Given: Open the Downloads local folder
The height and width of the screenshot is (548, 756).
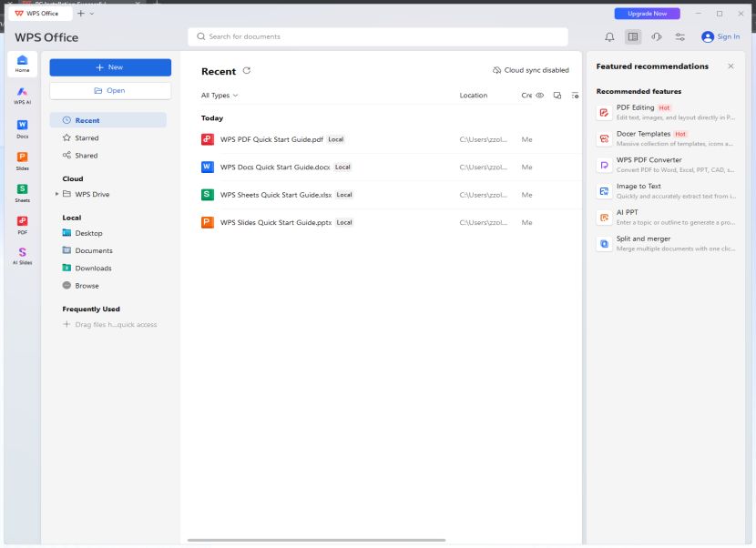Looking at the screenshot, I should point(93,268).
